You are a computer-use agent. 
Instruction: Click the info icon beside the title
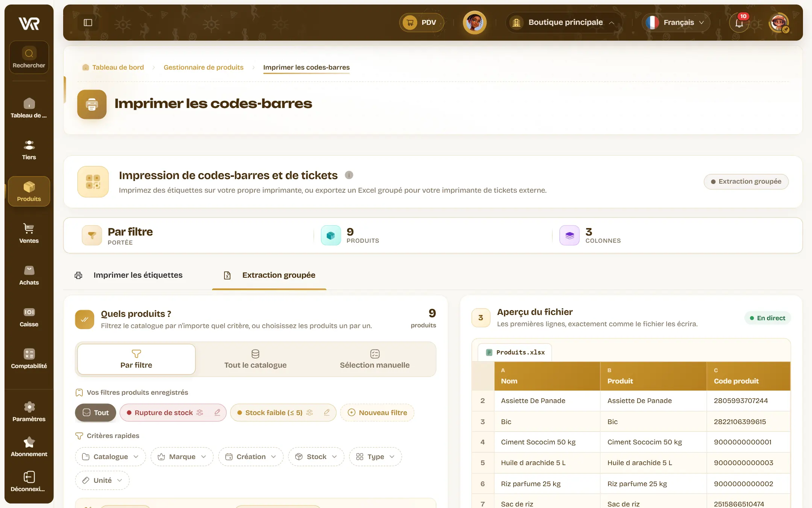(349, 175)
